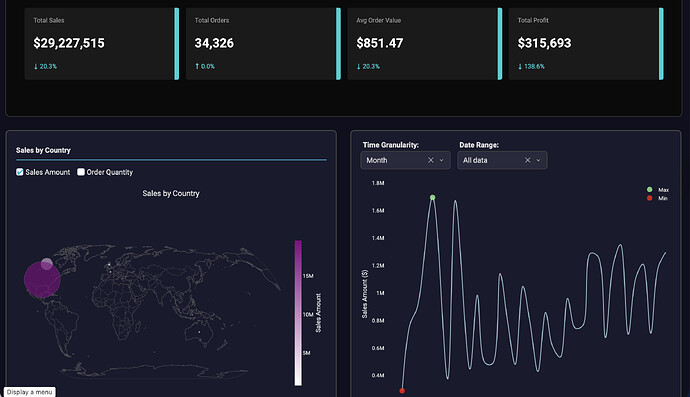Viewport: 690px width, 397px height.
Task: Click the 138.6% decrease under Total Profit
Action: pyautogui.click(x=531, y=66)
